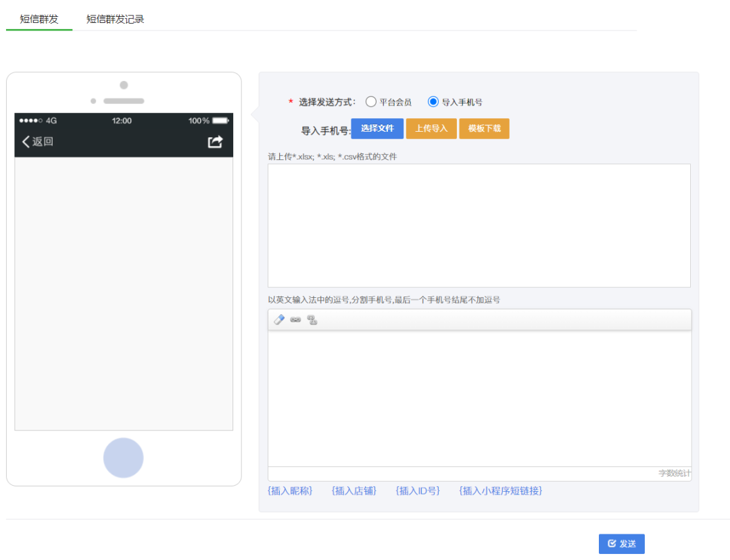
Task: Switch to the 短信群发 tab
Action: 39,19
